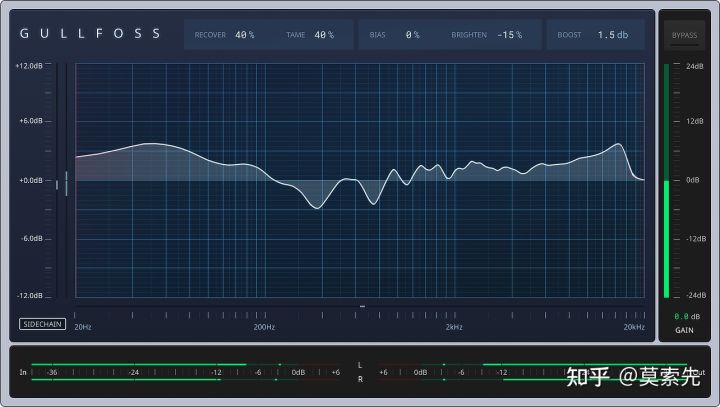Adjust the RECOVER 40 % value
This screenshot has width=720, height=407.
point(224,35)
